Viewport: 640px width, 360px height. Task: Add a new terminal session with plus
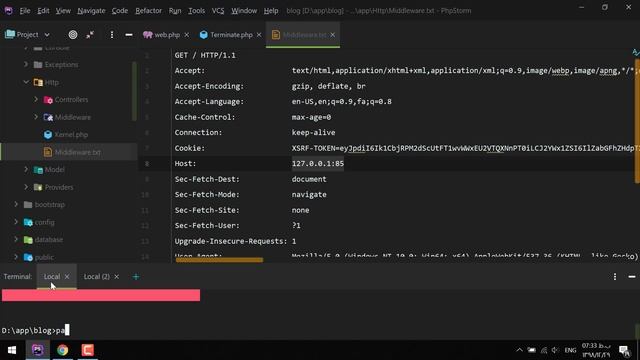136,277
